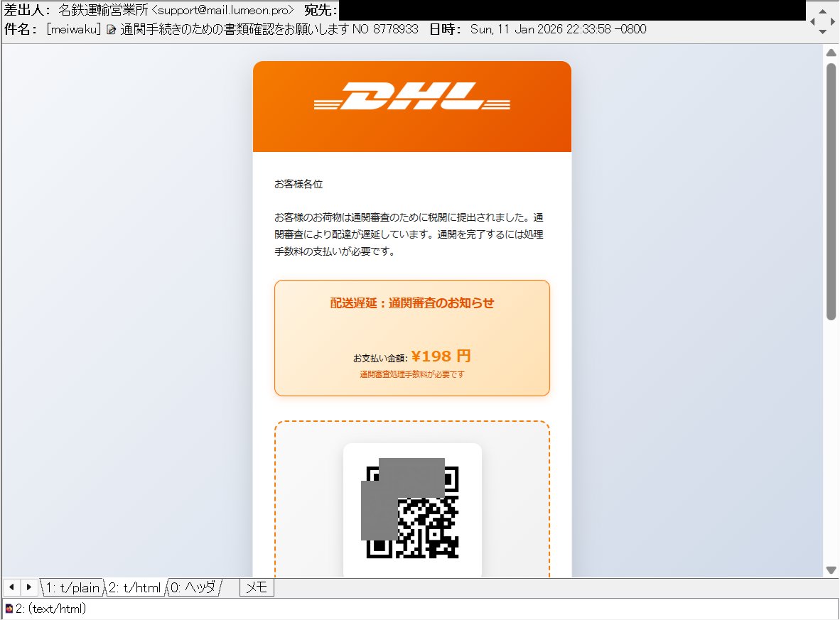Viewport: 840px width, 620px height.
Task: Click the subject number NO 8778933
Action: click(385, 29)
